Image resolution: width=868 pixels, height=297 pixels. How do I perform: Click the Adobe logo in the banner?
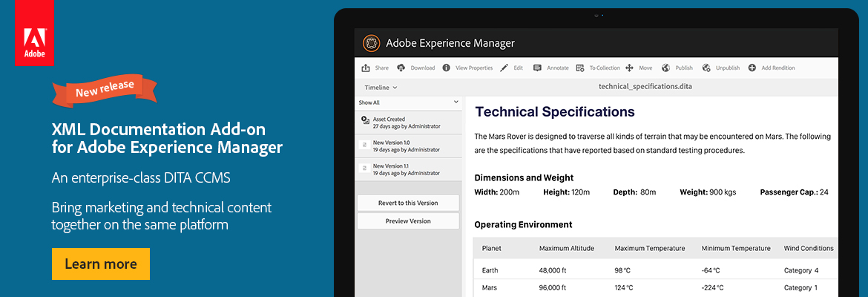pos(34,33)
